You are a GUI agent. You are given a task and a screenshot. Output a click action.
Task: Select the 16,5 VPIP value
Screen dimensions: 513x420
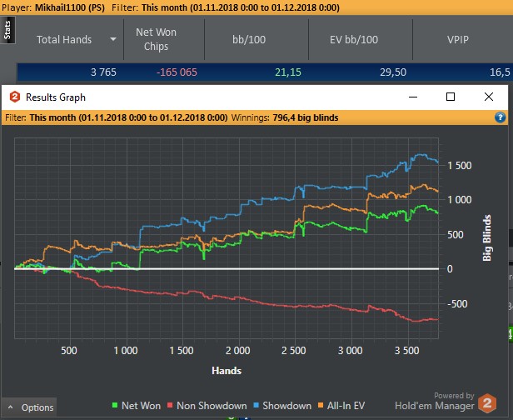pyautogui.click(x=500, y=72)
